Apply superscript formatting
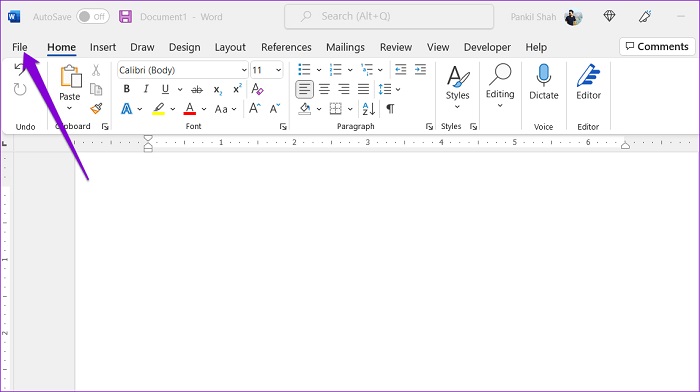This screenshot has height=392, width=700. [x=238, y=88]
